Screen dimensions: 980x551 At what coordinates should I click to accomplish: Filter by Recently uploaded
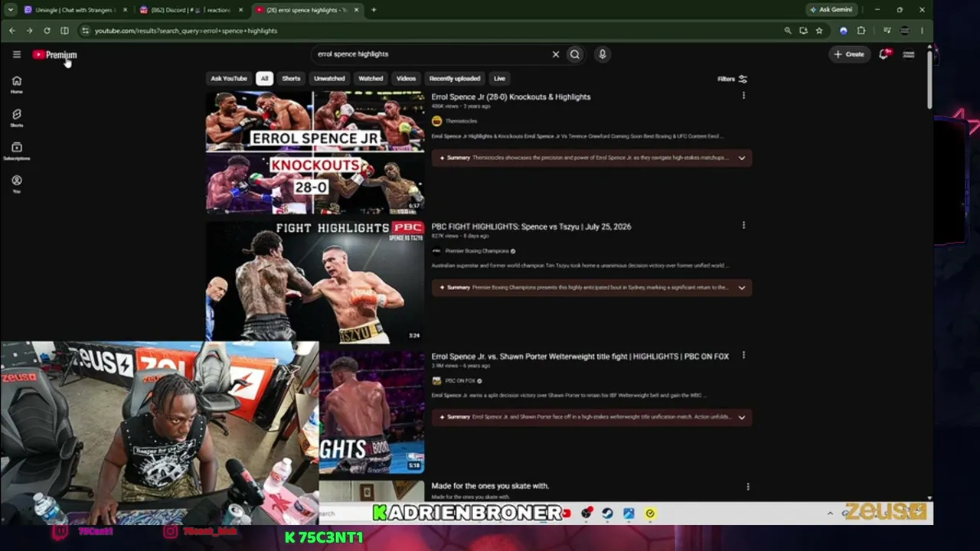(x=455, y=78)
